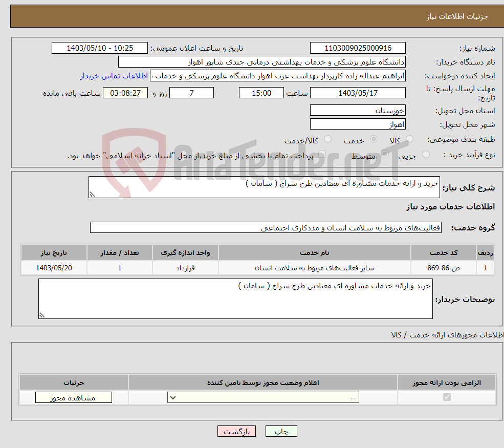The height and width of the screenshot is (448, 504).
Task: Click the کد خدمت column header
Action: 443,253
